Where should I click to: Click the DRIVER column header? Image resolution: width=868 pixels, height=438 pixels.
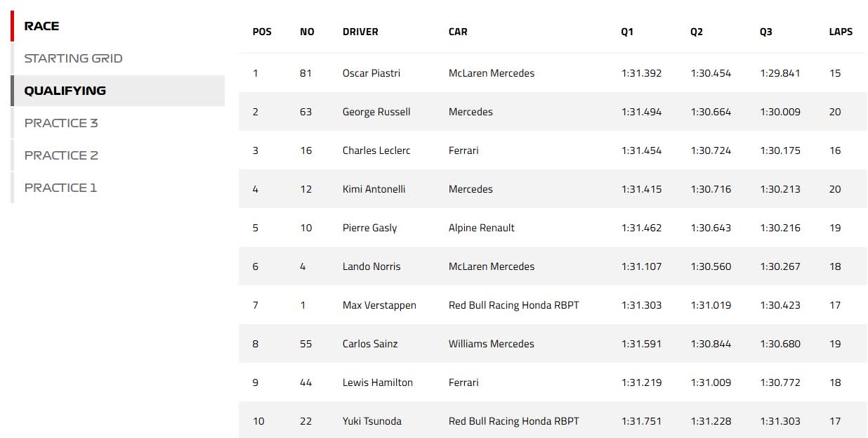pos(360,32)
